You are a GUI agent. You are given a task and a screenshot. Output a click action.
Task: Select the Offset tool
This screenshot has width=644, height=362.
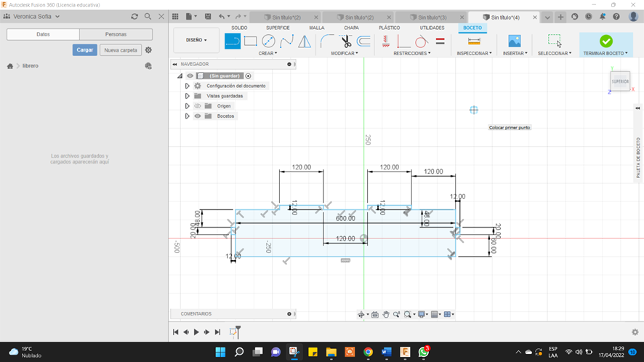[x=363, y=41]
